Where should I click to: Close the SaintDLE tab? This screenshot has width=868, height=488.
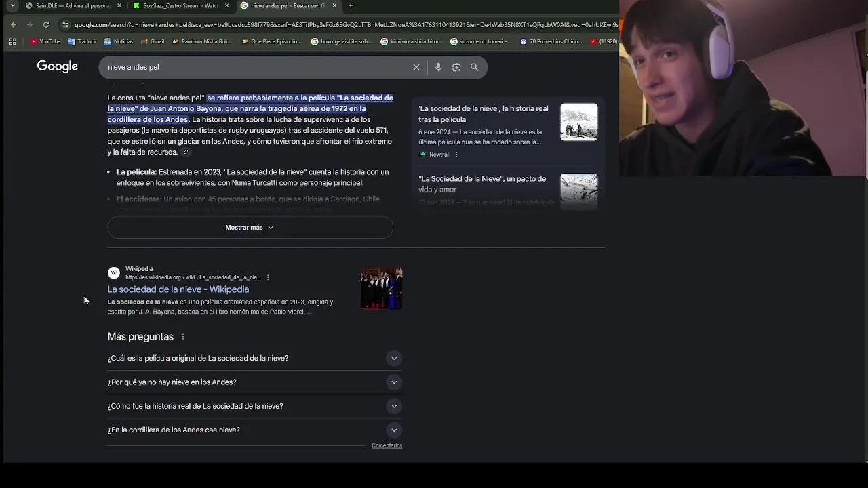(x=119, y=5)
